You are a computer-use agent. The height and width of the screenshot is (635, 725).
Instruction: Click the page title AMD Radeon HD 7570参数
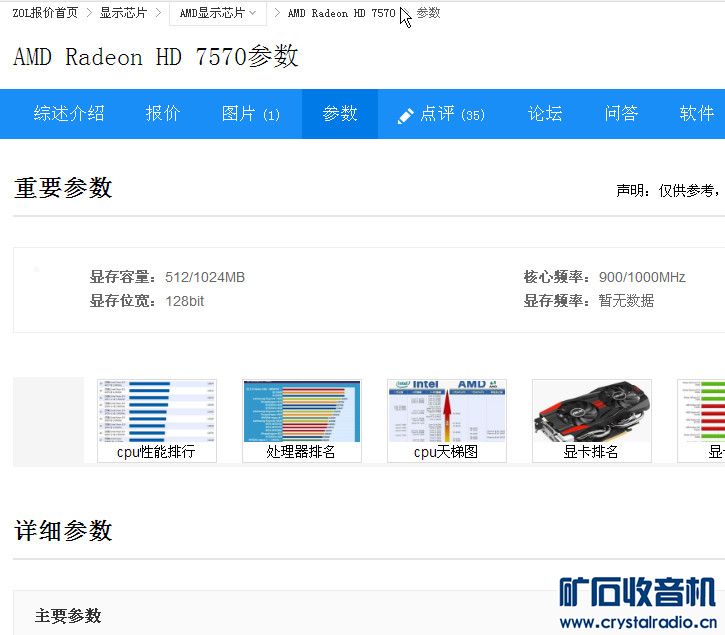tap(156, 57)
